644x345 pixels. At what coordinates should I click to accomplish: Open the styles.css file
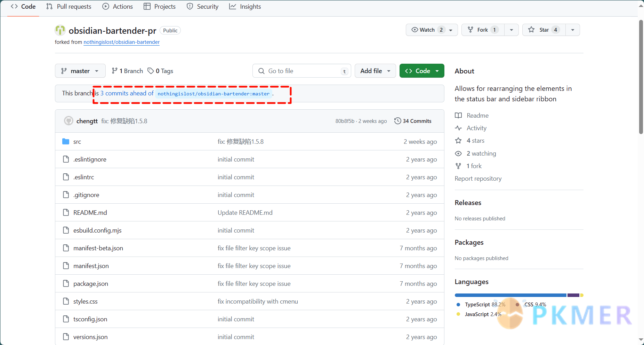pyautogui.click(x=85, y=301)
